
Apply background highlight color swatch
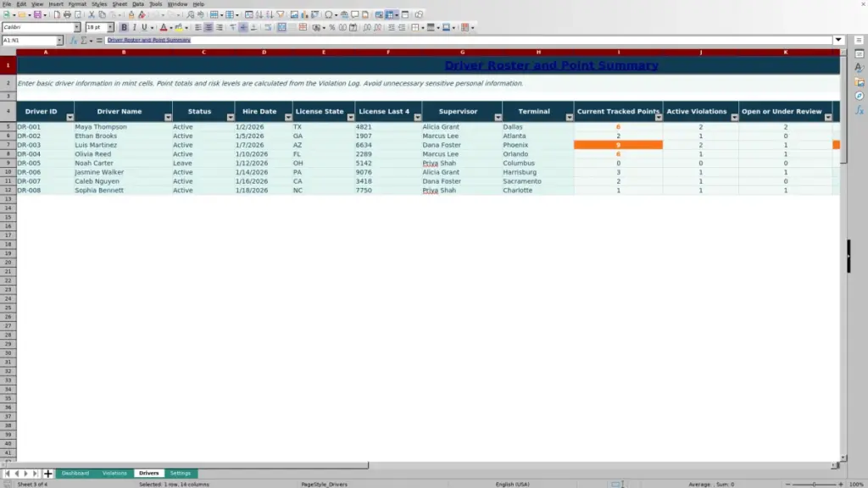179,28
